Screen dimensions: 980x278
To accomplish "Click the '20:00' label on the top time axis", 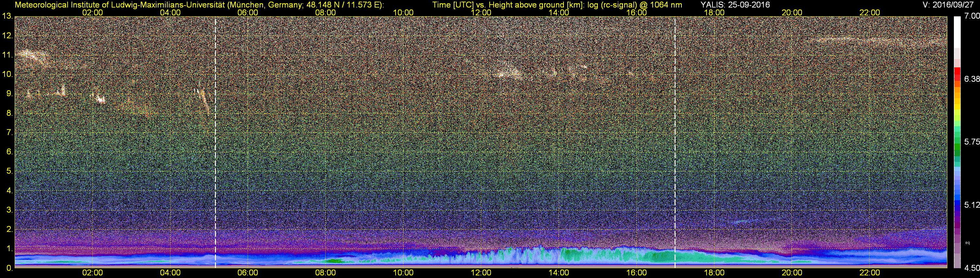I will coord(792,12).
